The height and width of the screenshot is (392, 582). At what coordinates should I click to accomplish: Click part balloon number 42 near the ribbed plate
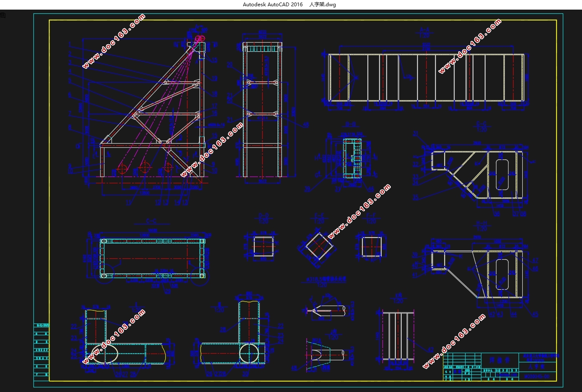[x=430, y=349]
